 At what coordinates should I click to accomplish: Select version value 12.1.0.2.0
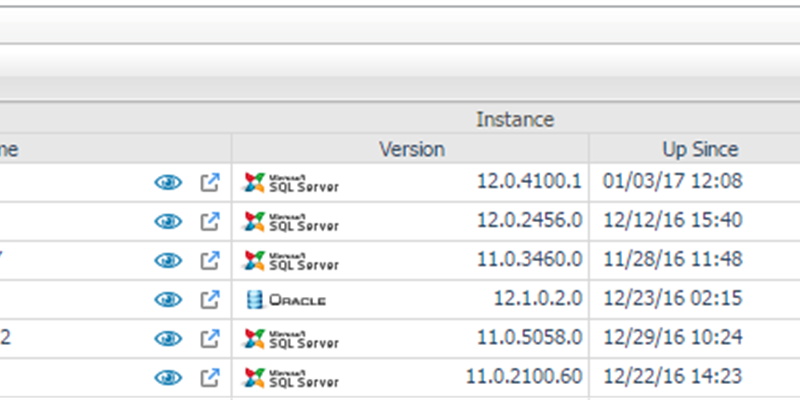pos(538,298)
